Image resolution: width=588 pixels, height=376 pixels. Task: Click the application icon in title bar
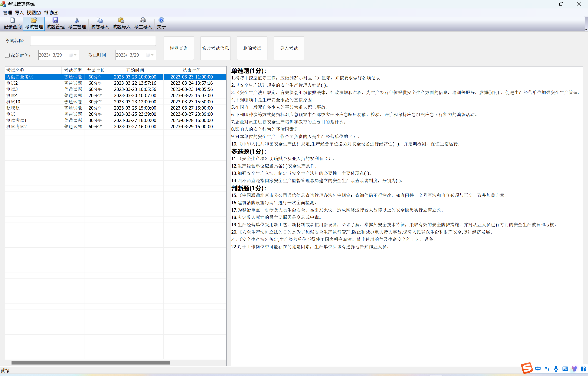click(3, 4)
